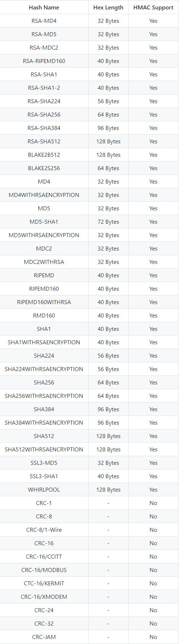Click the SSL3-SHA1 hash name
This screenshot has width=179, height=644.
click(x=44, y=476)
